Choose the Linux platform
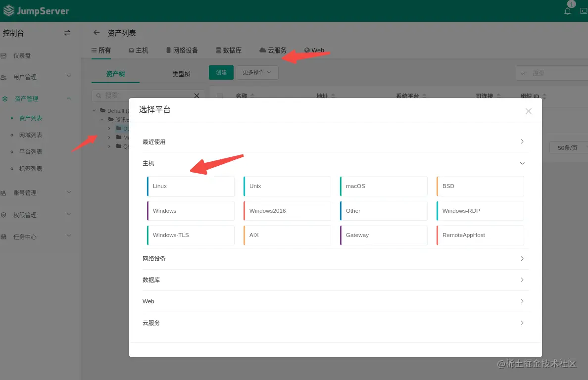 pyautogui.click(x=191, y=186)
